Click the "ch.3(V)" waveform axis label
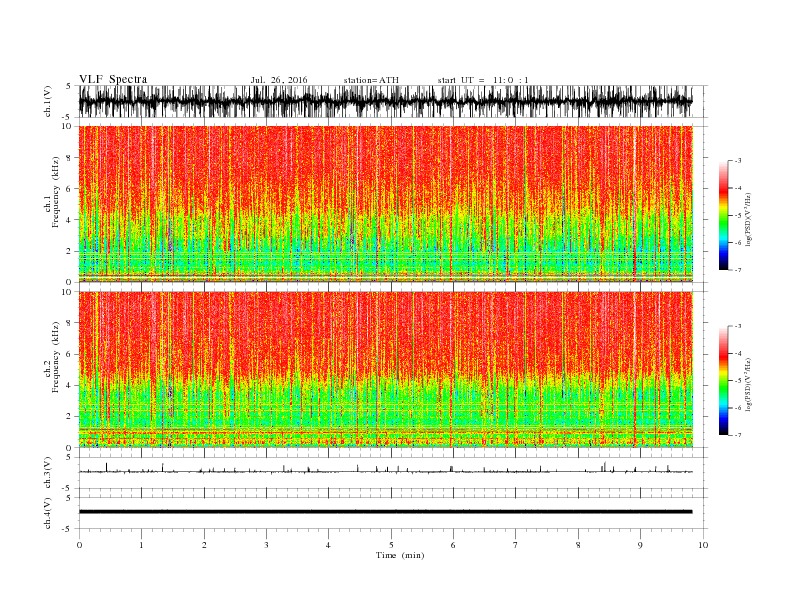This screenshot has height=612, width=792. [x=48, y=473]
